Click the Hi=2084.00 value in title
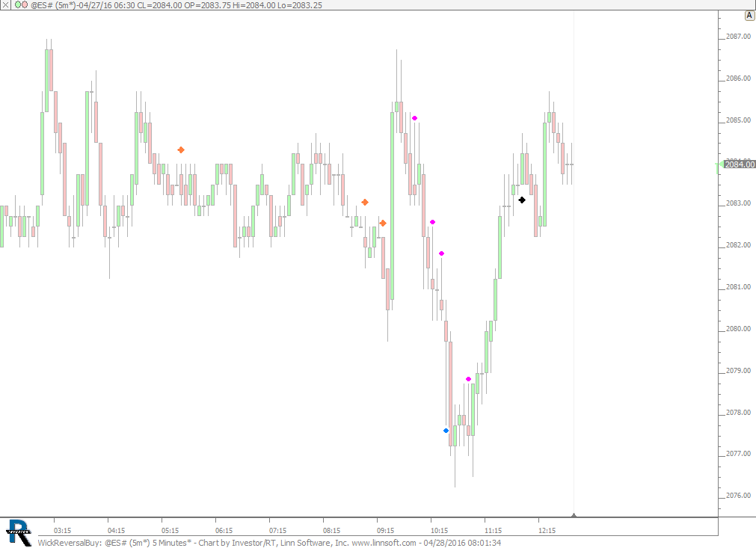The image size is (756, 548). [x=254, y=5]
